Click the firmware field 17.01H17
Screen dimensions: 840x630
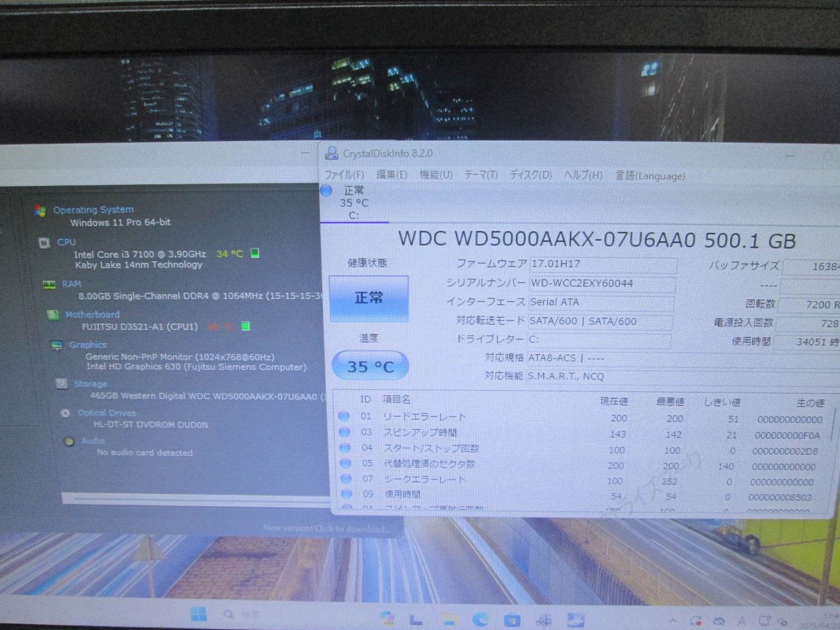(603, 264)
